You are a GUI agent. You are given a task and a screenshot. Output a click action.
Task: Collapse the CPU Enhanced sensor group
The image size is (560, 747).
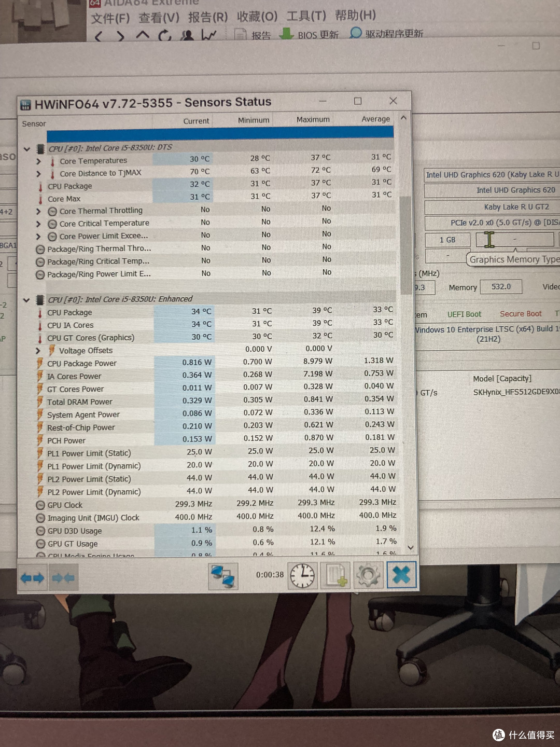click(x=26, y=300)
